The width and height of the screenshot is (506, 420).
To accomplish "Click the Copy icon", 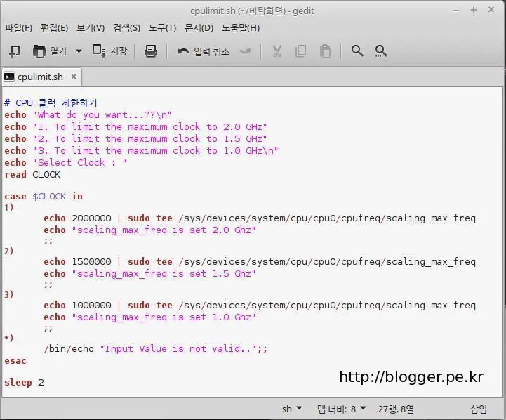I will (x=301, y=51).
